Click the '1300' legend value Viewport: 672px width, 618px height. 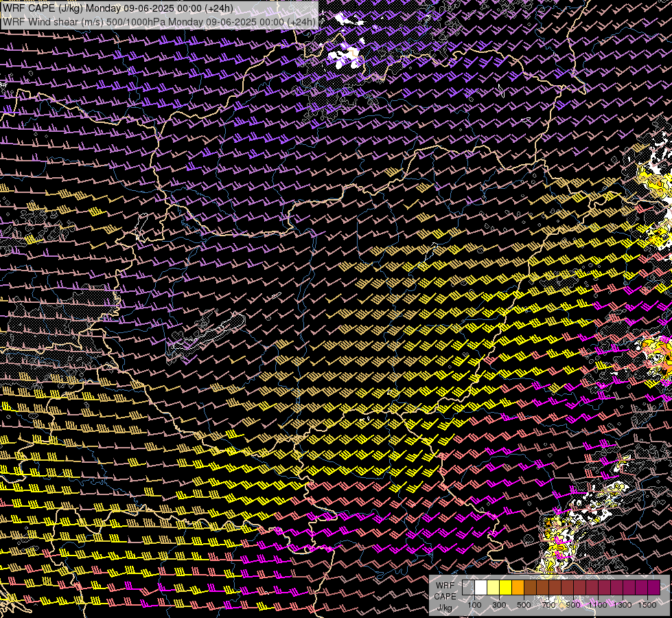point(623,605)
